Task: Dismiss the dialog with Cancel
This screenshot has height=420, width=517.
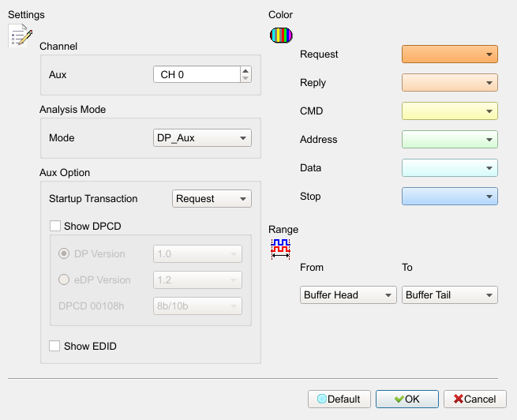Action: (x=475, y=399)
